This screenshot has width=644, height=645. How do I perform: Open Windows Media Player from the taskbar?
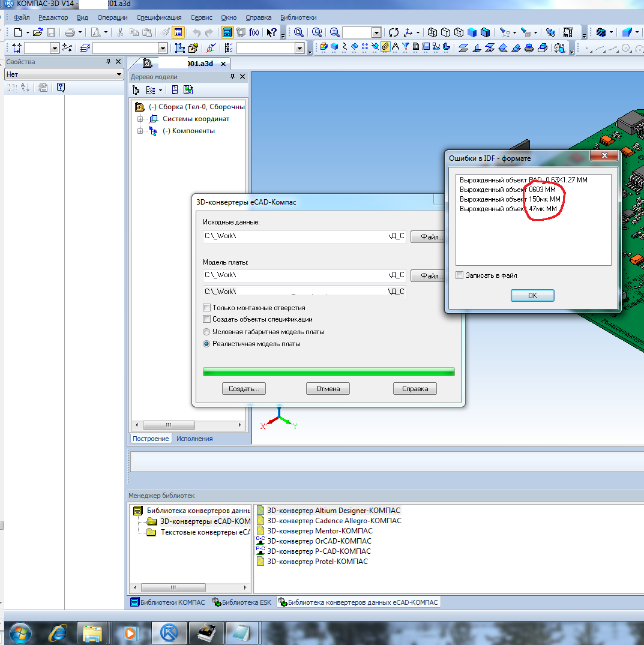(130, 632)
